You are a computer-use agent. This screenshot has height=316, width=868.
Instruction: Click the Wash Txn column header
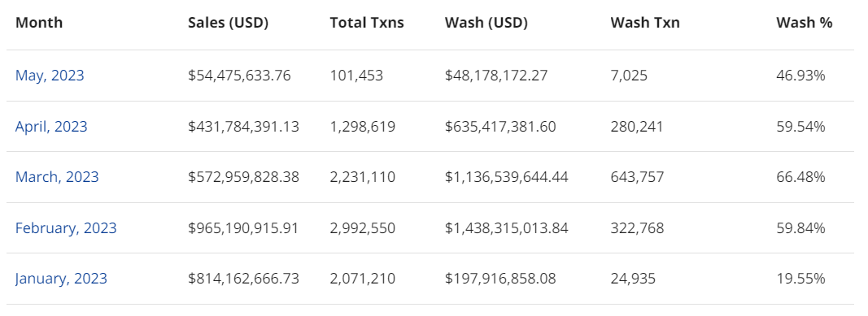tap(645, 23)
